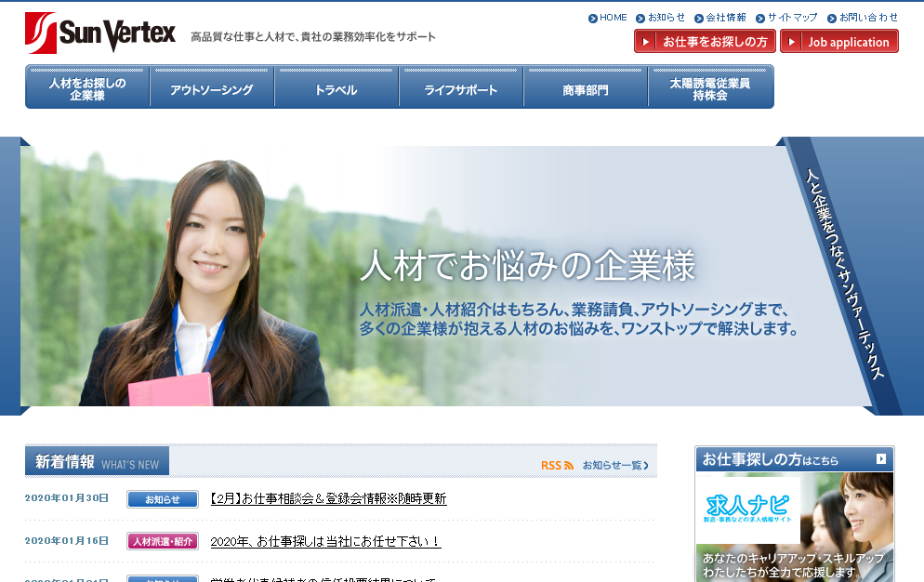The height and width of the screenshot is (582, 924).
Task: Select the ライフサポート menu tab
Action: click(x=461, y=87)
